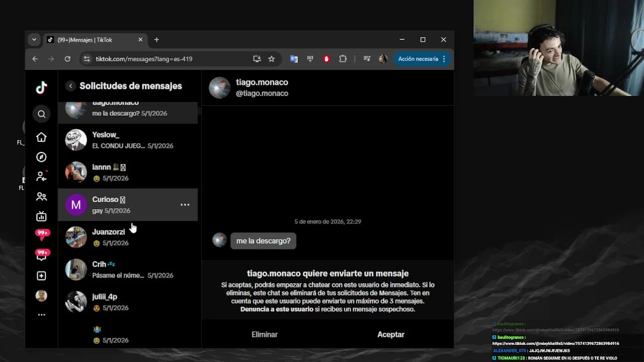
Task: Click Aceptar to accept the message
Action: [x=391, y=334]
